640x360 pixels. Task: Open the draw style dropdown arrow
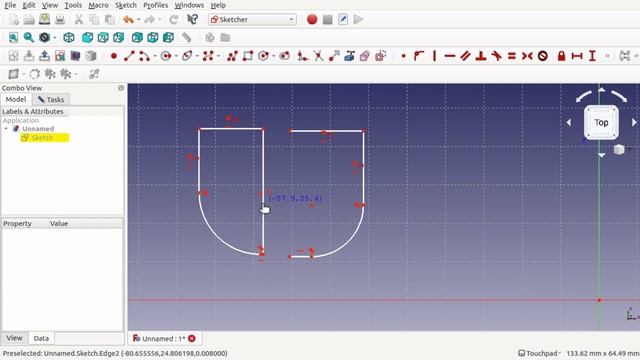tap(55, 38)
